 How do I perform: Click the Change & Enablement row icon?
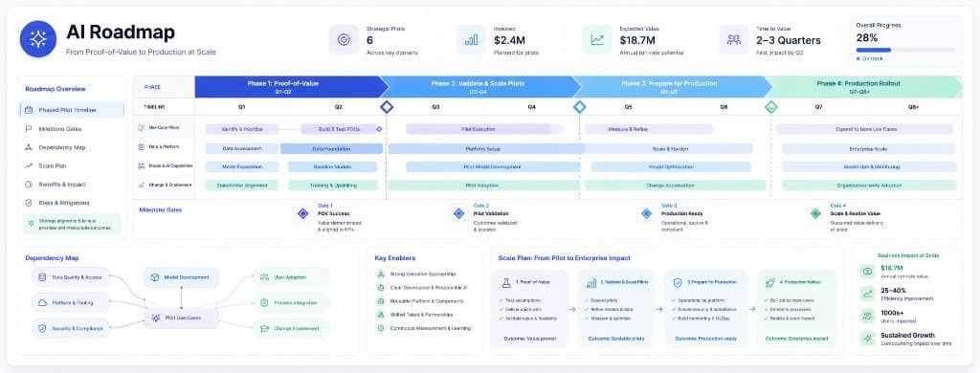(142, 185)
